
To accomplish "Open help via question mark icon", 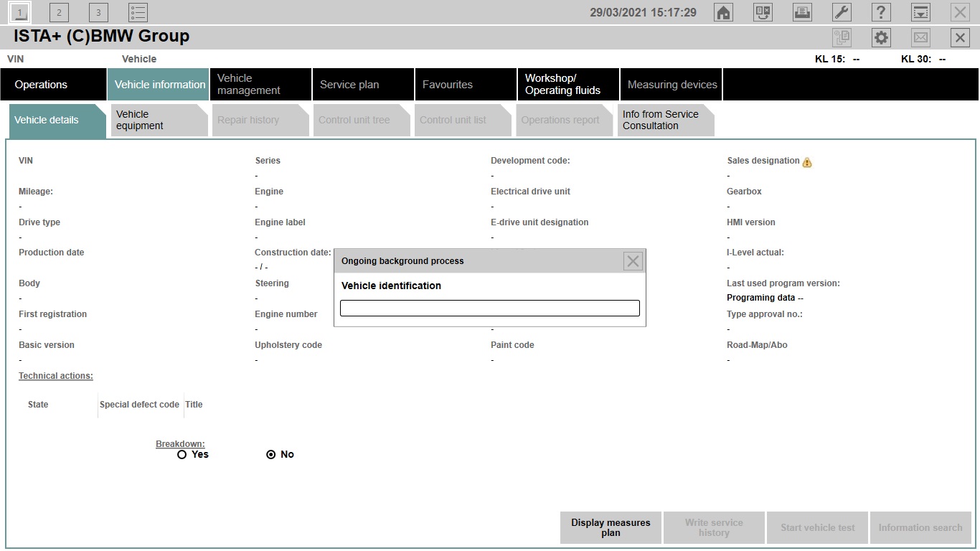I will (x=881, y=12).
